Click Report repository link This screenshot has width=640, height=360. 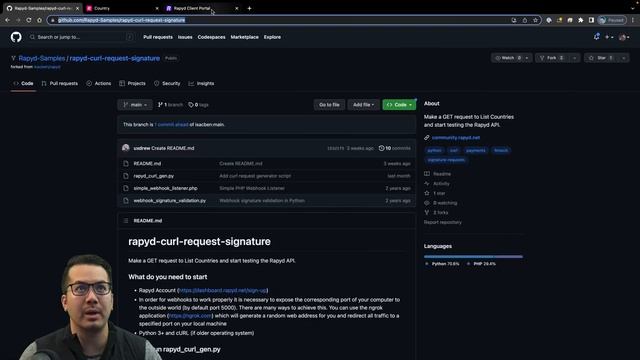pos(442,222)
